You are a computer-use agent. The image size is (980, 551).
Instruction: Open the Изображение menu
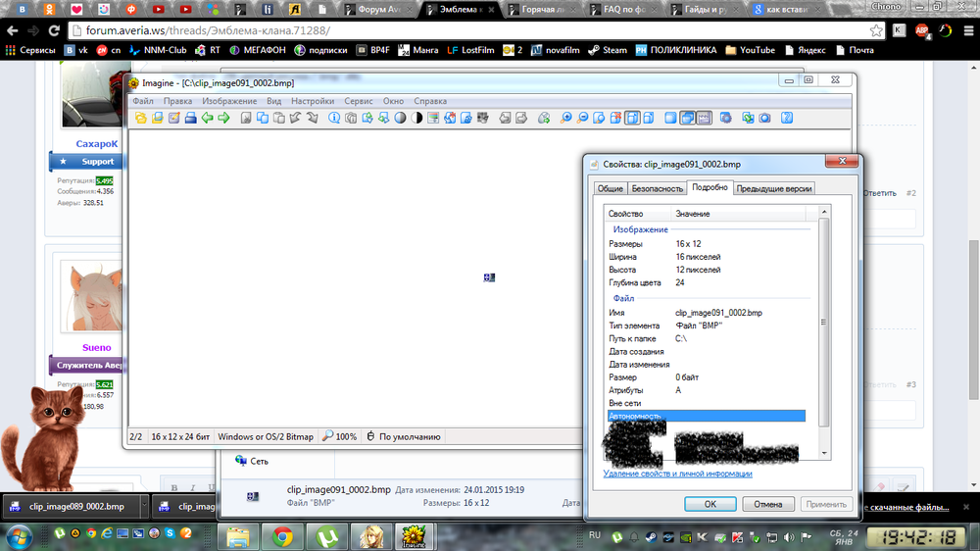[229, 101]
